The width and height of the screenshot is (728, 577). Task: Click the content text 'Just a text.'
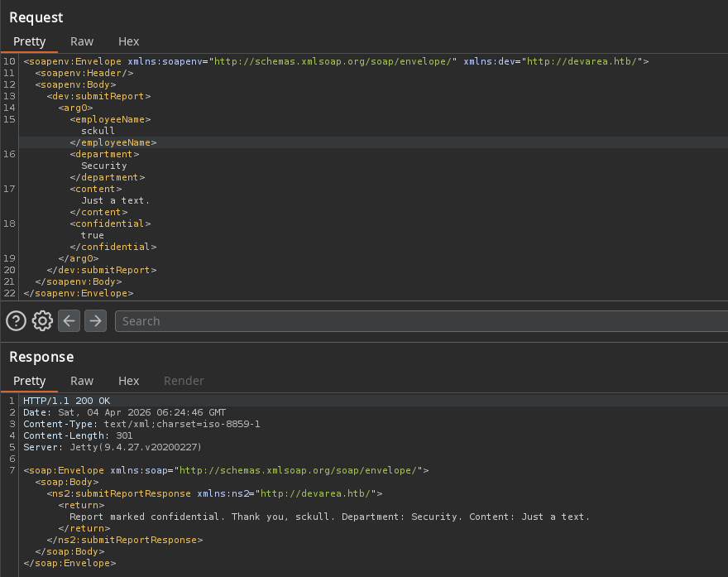click(116, 200)
